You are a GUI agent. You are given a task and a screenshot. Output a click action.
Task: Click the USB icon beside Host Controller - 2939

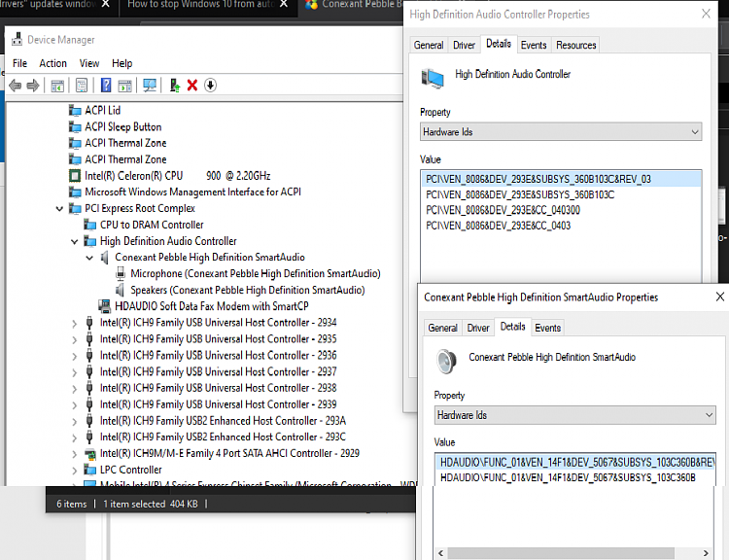click(x=89, y=404)
